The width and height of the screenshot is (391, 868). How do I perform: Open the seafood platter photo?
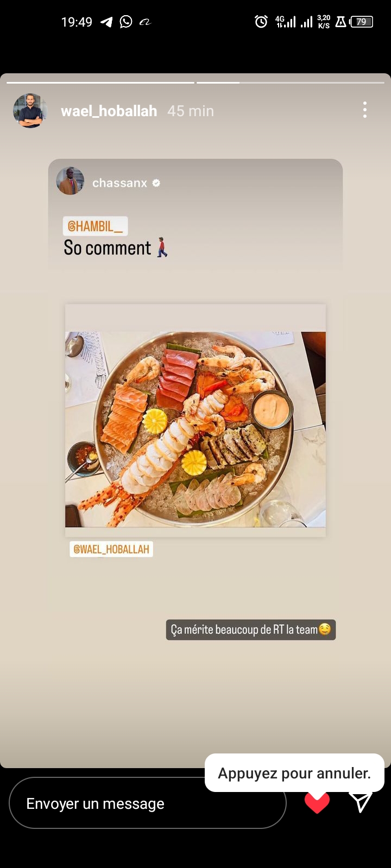tap(195, 429)
